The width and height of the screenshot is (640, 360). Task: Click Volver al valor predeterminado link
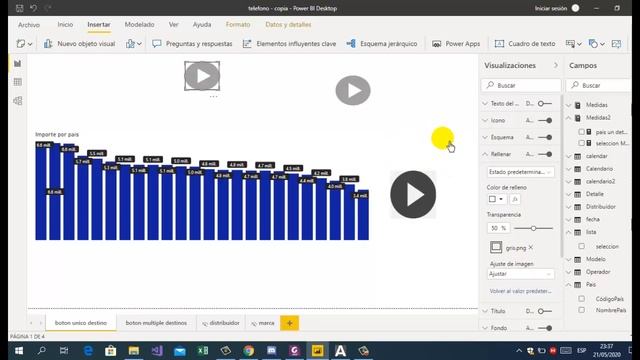(520, 291)
